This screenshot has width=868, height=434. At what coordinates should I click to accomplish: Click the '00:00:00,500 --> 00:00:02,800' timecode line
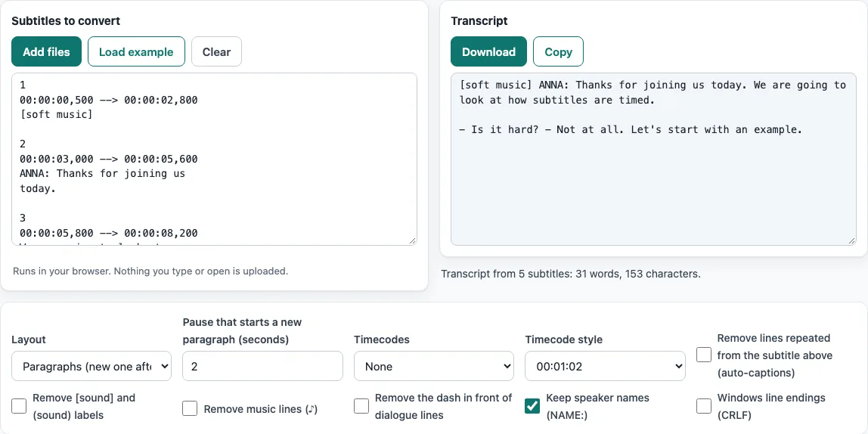point(109,101)
